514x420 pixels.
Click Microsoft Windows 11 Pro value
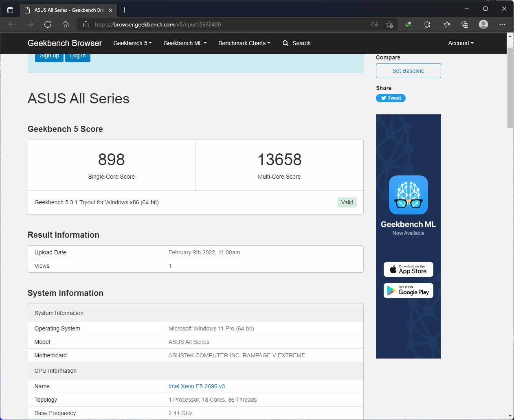pos(211,328)
